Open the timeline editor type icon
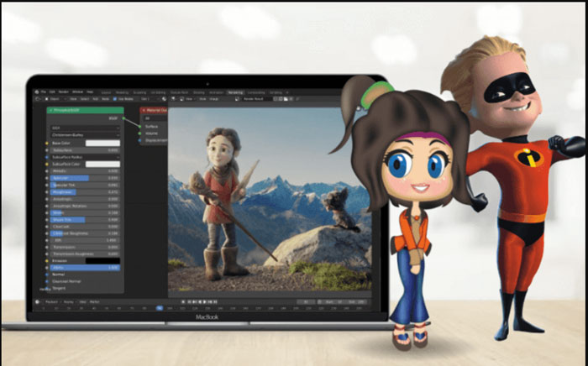This screenshot has width=588, height=366. point(38,302)
